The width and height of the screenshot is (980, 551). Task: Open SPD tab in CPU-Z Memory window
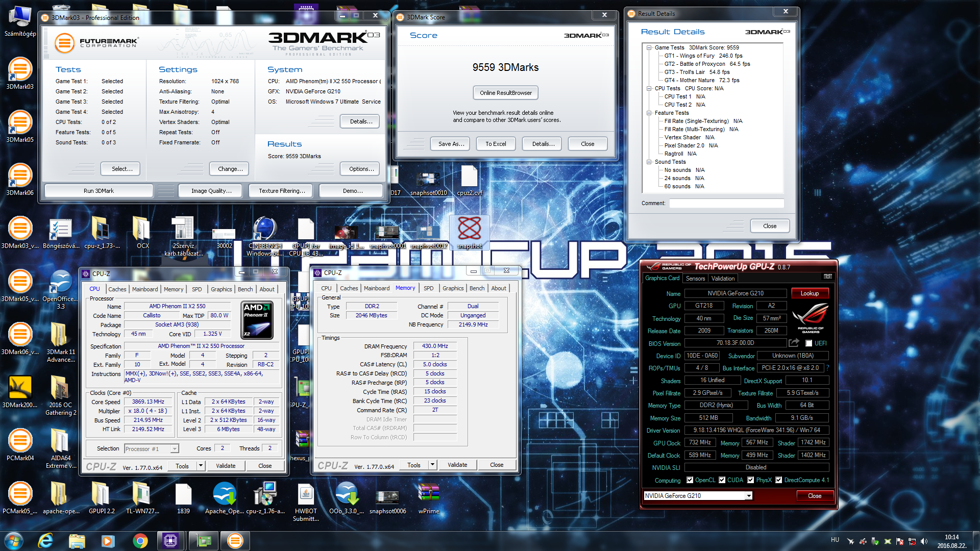(429, 288)
